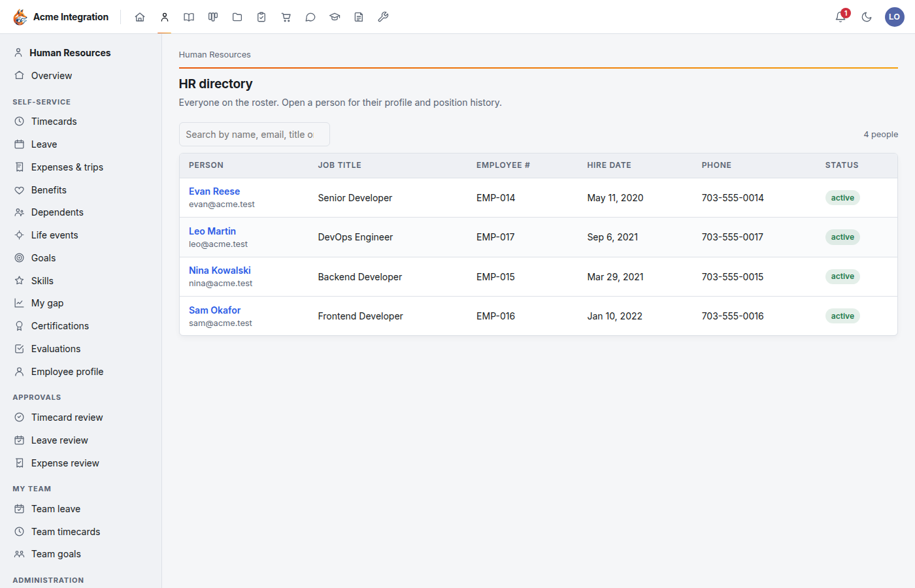Open the shopping cart icon
This screenshot has width=915, height=588.
[286, 17]
